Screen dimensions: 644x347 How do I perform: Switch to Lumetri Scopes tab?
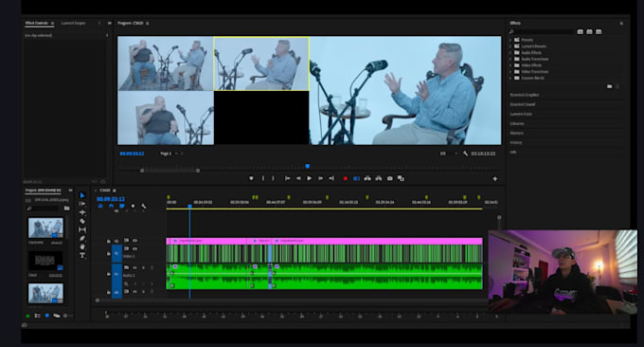click(73, 23)
